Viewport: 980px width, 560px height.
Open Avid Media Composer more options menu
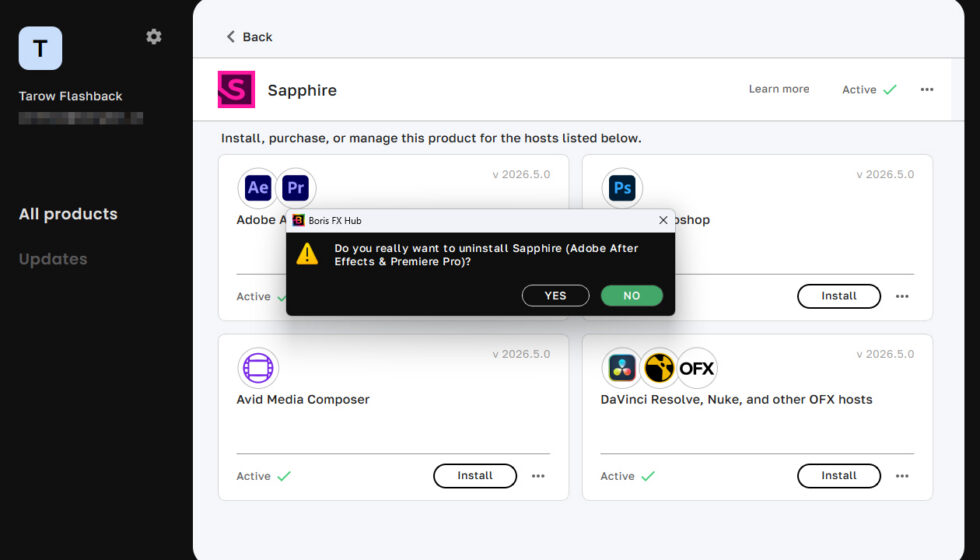click(x=538, y=476)
